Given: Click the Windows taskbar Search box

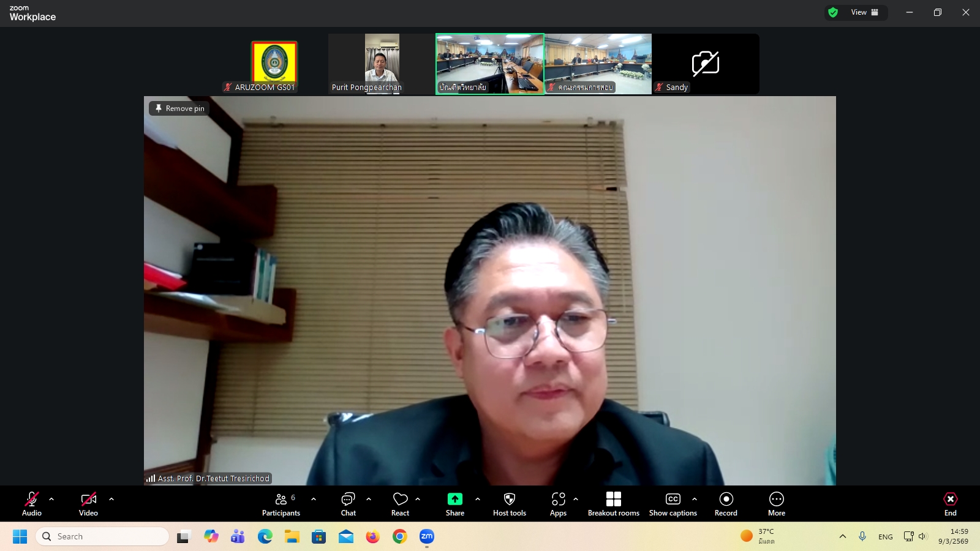Looking at the screenshot, I should pyautogui.click(x=102, y=536).
